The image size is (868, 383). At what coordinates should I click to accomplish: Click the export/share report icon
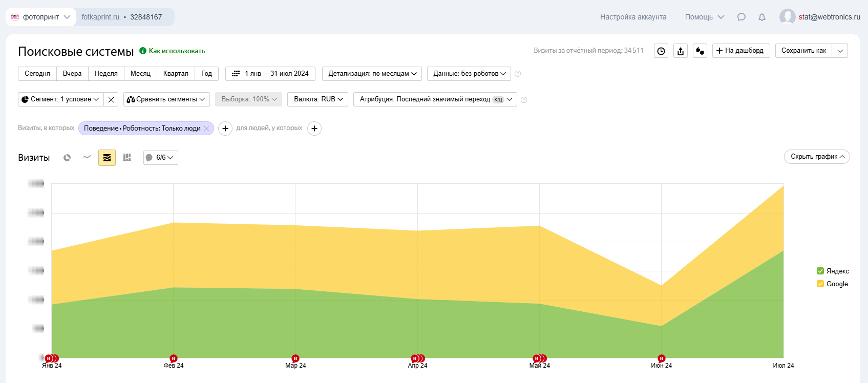point(681,51)
